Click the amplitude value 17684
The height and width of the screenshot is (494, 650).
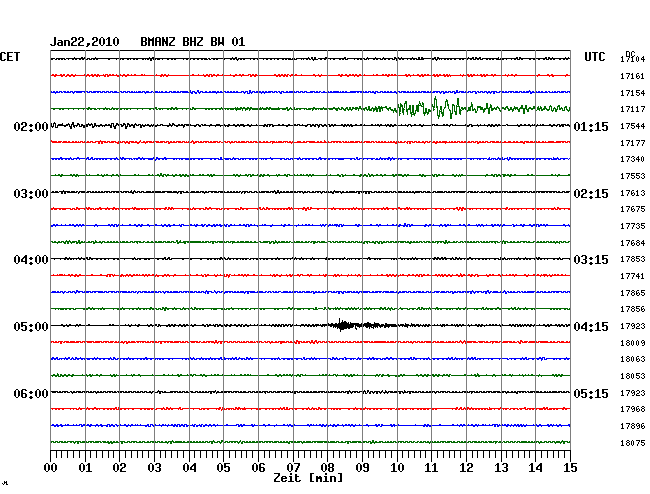click(633, 243)
